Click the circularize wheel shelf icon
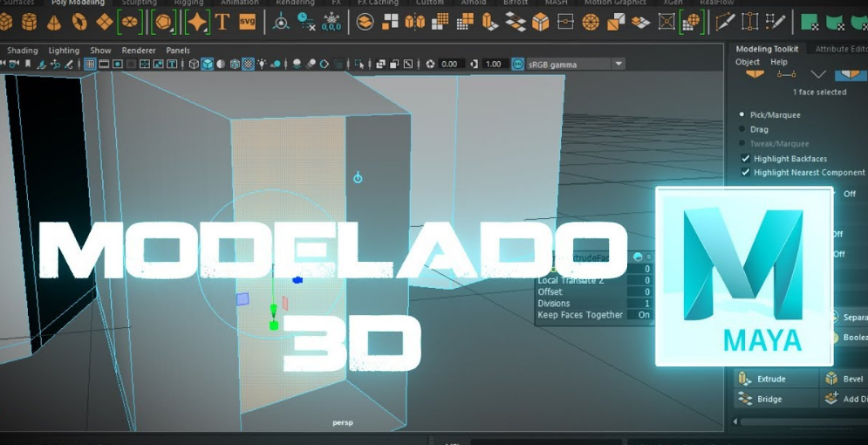 (591, 22)
